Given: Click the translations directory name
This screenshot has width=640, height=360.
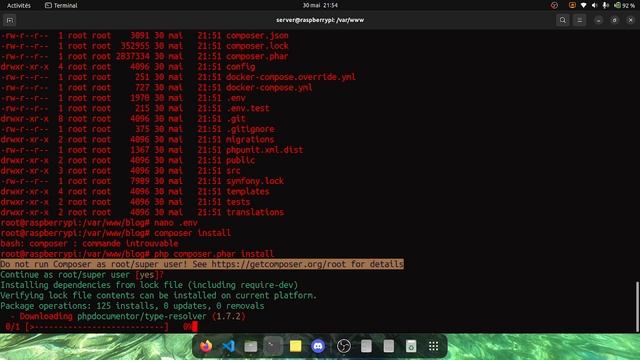Looking at the screenshot, I should pyautogui.click(x=255, y=212).
